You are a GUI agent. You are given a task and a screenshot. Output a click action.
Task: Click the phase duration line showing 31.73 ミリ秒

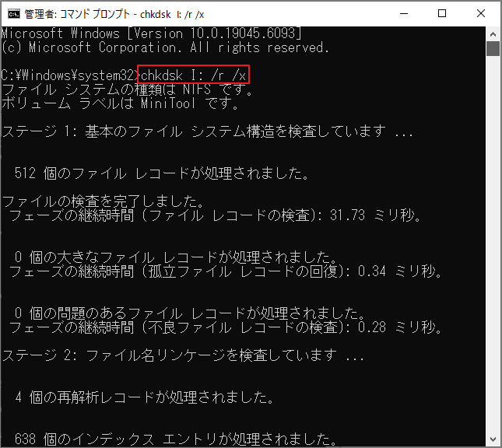click(215, 215)
